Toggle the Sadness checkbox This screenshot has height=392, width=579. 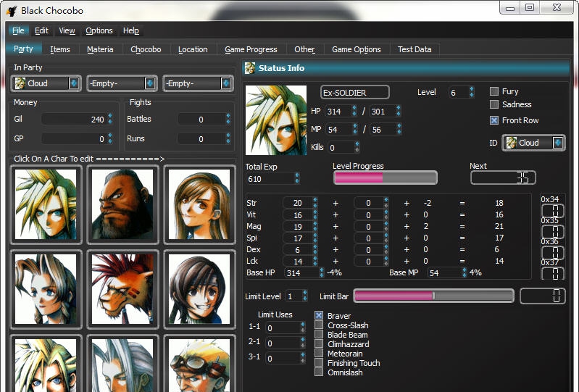tap(494, 105)
